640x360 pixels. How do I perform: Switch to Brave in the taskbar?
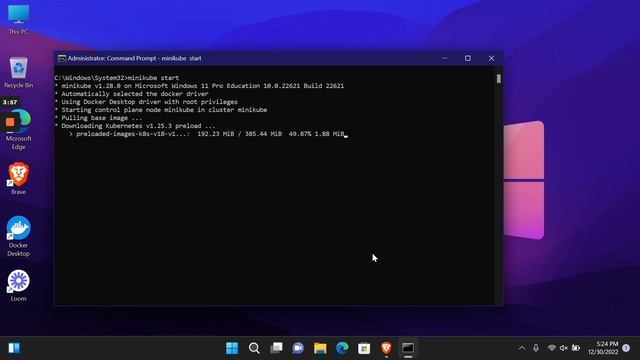(x=386, y=348)
